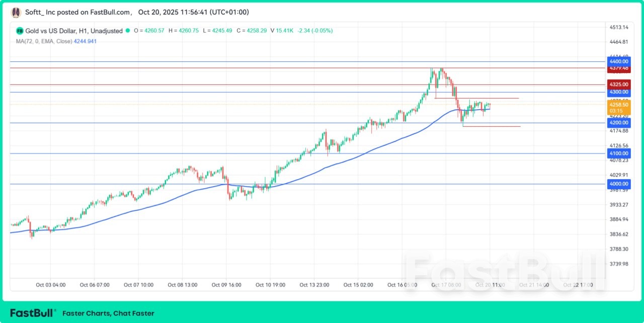This screenshot has width=644, height=323.
Task: Toggle the 4000.00 price level label
Action: click(x=618, y=184)
